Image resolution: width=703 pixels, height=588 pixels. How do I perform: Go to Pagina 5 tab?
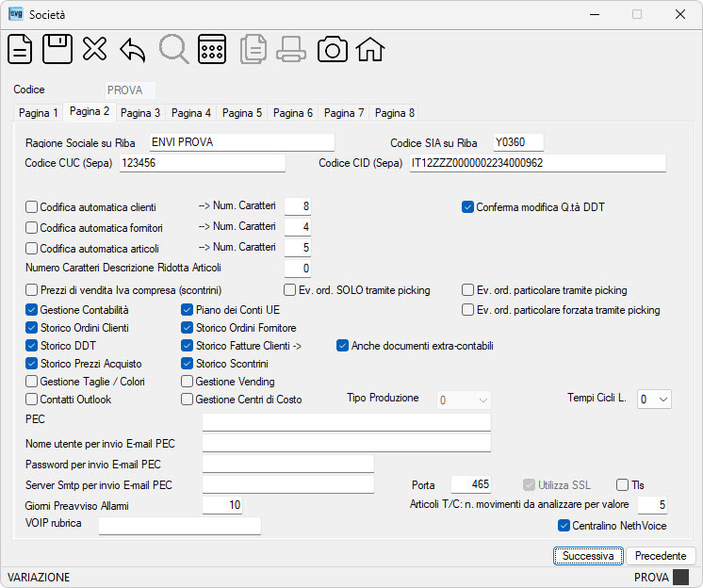click(x=242, y=113)
